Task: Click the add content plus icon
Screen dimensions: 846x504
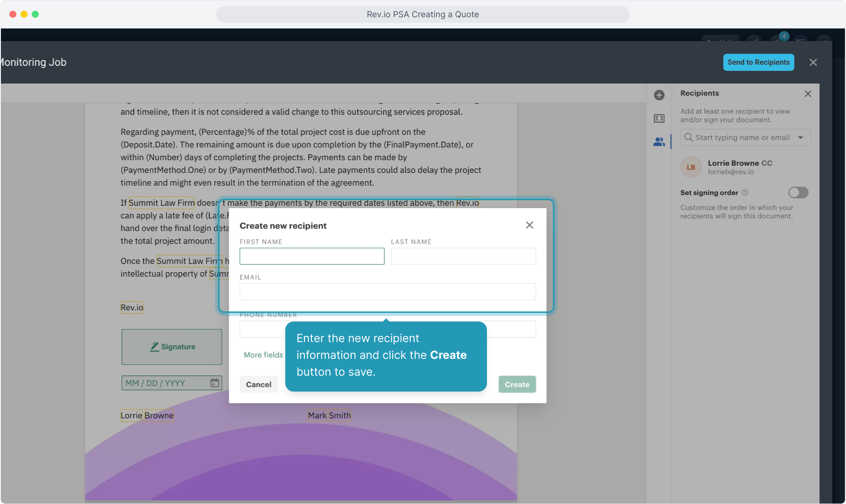Action: (x=659, y=95)
